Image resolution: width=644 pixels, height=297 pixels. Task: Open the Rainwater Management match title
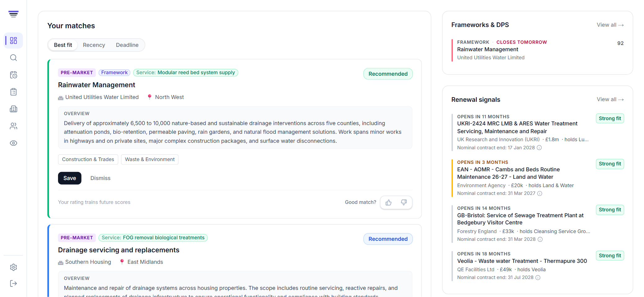click(96, 85)
